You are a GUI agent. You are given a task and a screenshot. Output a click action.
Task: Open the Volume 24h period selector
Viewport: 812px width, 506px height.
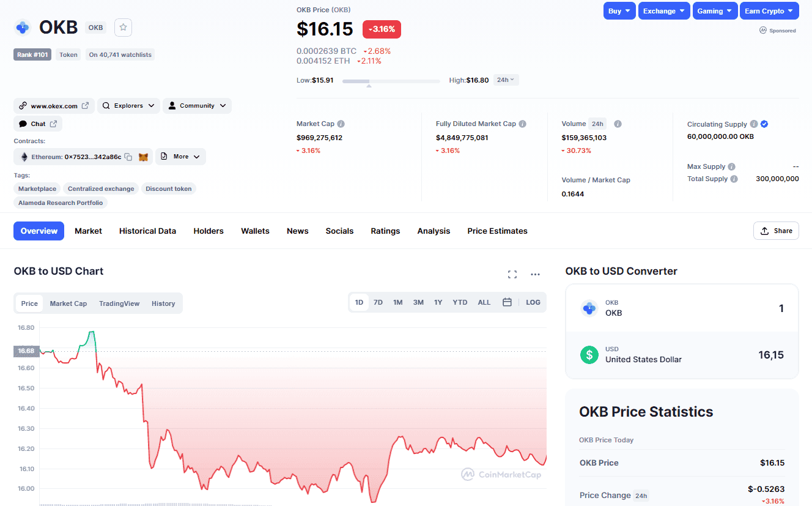click(x=597, y=124)
